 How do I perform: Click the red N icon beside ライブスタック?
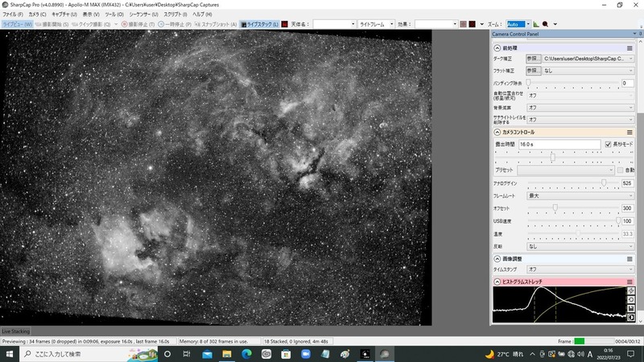(284, 24)
